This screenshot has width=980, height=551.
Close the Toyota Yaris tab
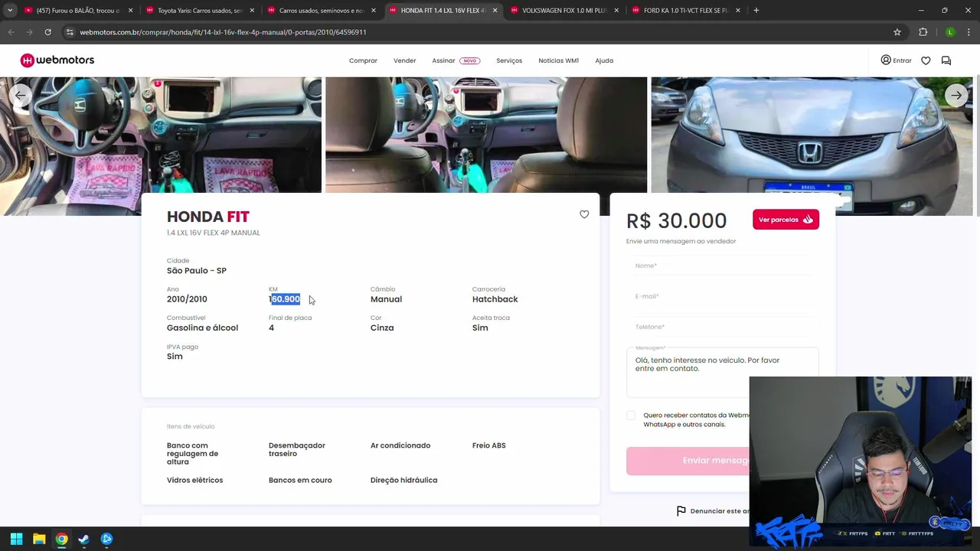click(252, 11)
